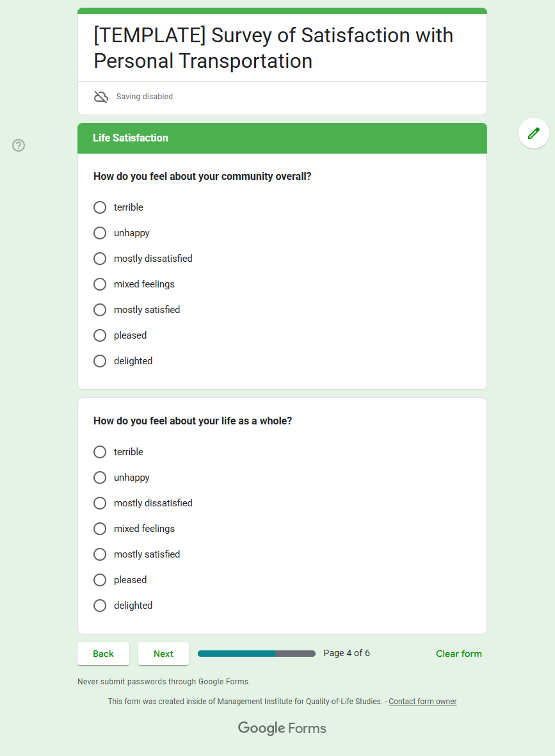The height and width of the screenshot is (756, 555).
Task: Select 'mostly satisfied' for community overall
Action: 100,310
